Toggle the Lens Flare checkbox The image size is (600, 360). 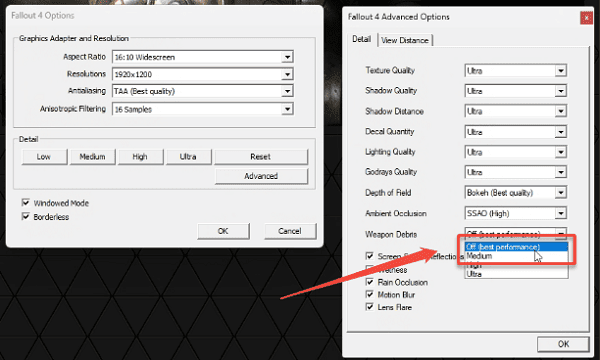(x=370, y=307)
